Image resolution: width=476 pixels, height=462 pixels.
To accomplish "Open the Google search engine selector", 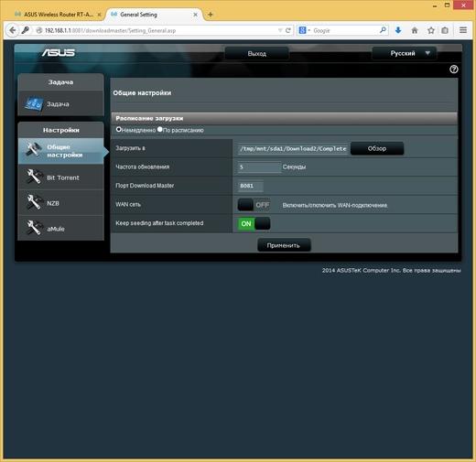I will tap(304, 30).
